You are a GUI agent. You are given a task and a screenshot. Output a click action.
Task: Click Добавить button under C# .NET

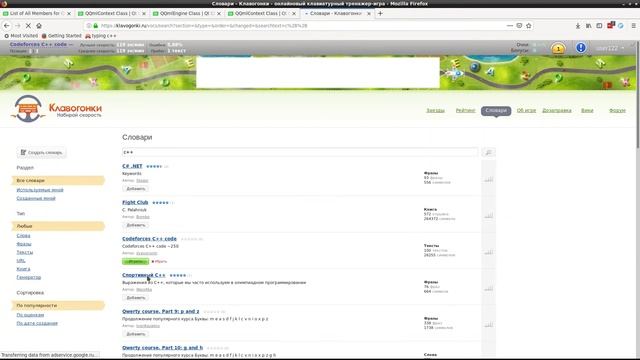point(136,189)
